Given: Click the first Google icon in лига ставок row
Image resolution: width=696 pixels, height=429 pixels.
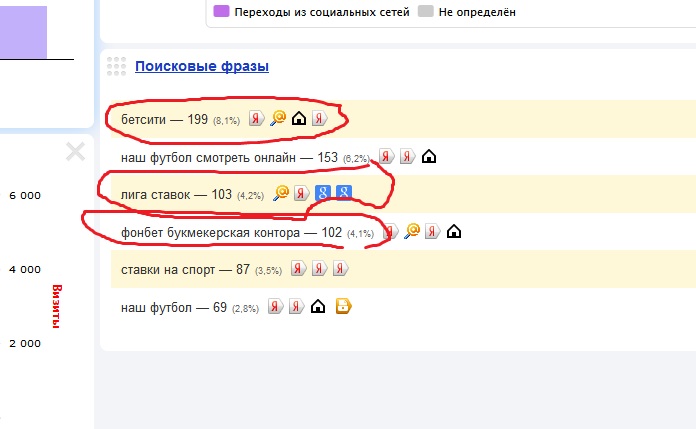Looking at the screenshot, I should click(x=323, y=193).
